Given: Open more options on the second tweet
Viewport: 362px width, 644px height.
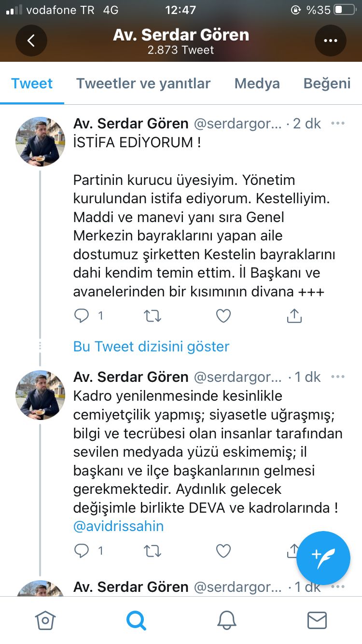Looking at the screenshot, I should point(338,377).
